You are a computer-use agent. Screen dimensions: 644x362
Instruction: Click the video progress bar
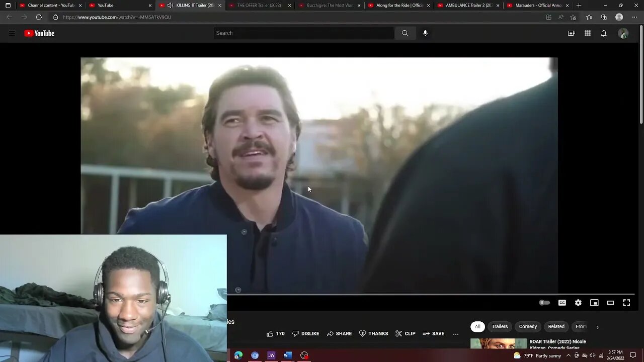[430, 294]
